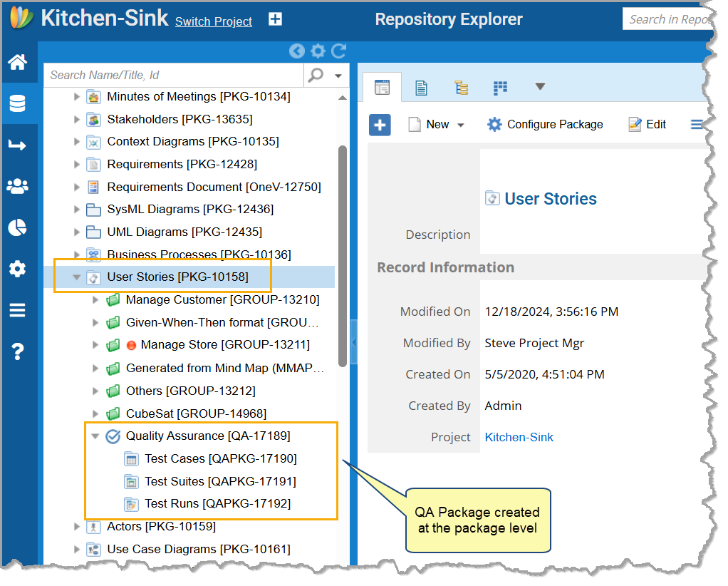Click the blue plus add button
The width and height of the screenshot is (728, 586).
pyautogui.click(x=380, y=125)
